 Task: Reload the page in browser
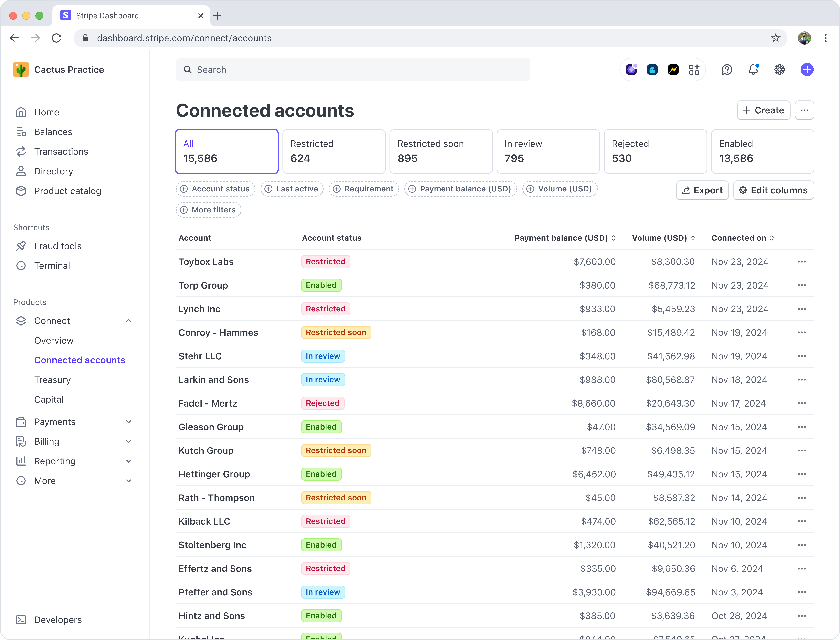tap(56, 38)
